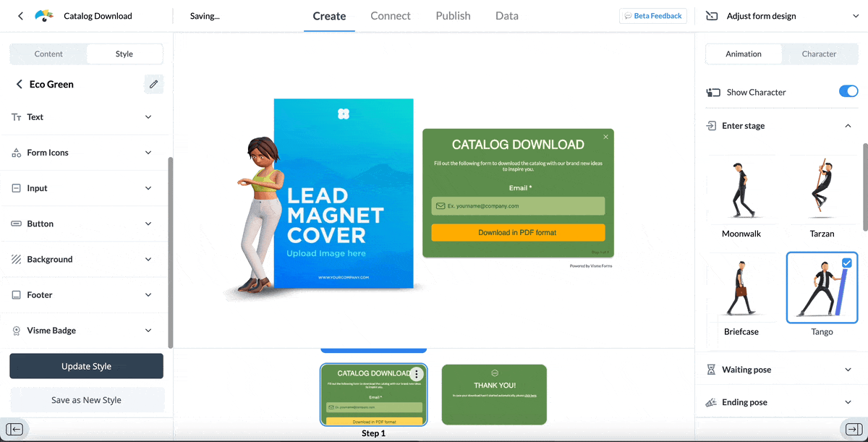Click the Adjust form design panel icon
The width and height of the screenshot is (868, 442).
[x=711, y=15]
